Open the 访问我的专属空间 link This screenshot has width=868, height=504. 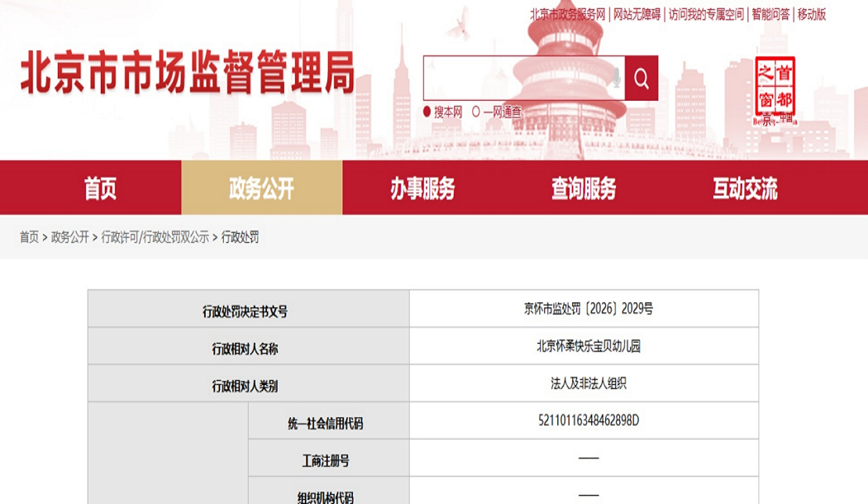(x=706, y=14)
